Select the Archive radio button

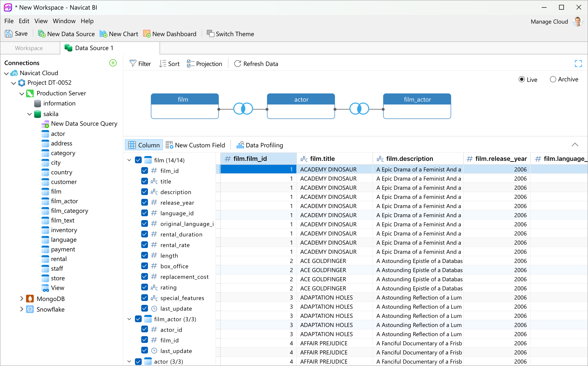(553, 79)
